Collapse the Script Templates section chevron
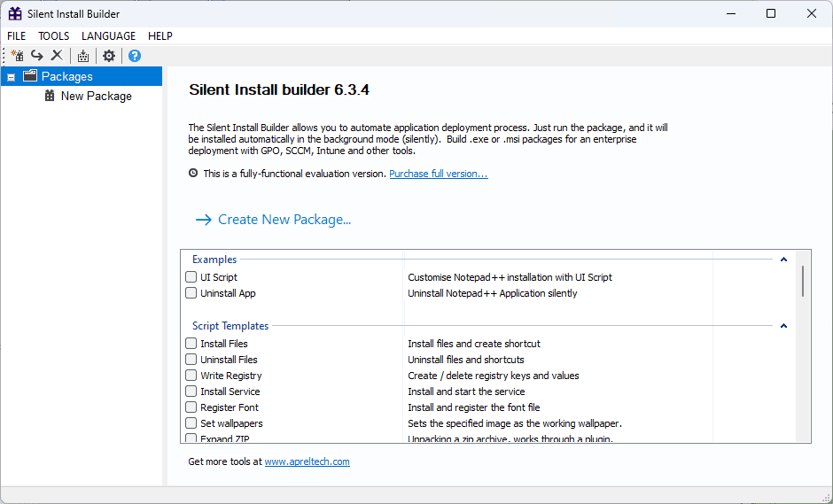The image size is (833, 504). [783, 326]
